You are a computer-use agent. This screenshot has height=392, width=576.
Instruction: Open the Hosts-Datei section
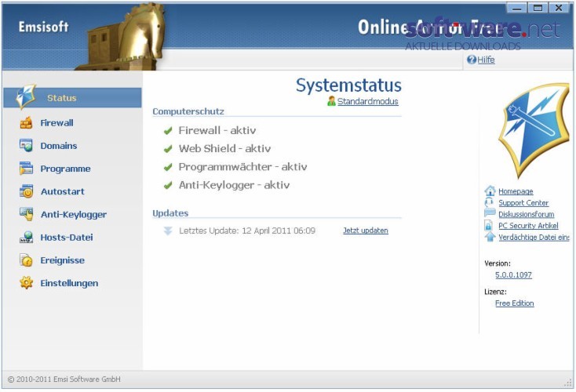point(67,238)
